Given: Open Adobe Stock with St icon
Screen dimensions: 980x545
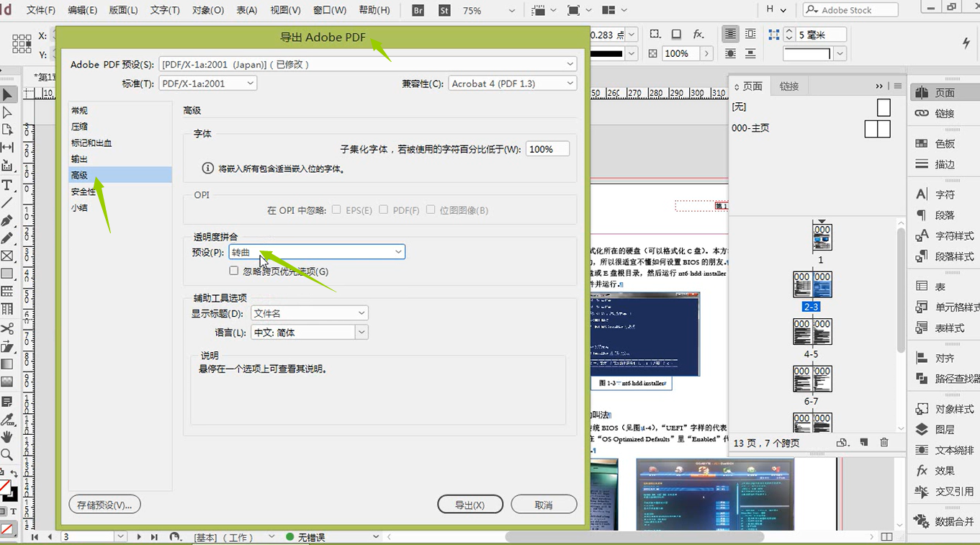Looking at the screenshot, I should click(444, 10).
